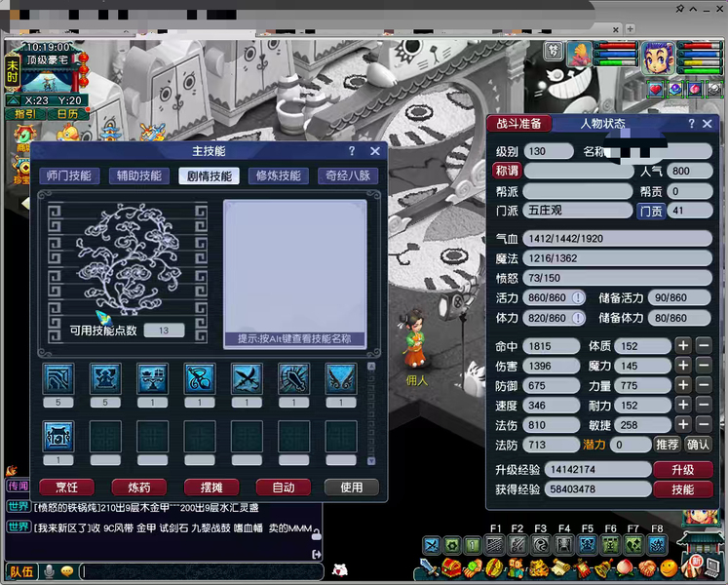This screenshot has height=585, width=728.
Task: Click the pet portrait next to health bars
Action: (579, 54)
